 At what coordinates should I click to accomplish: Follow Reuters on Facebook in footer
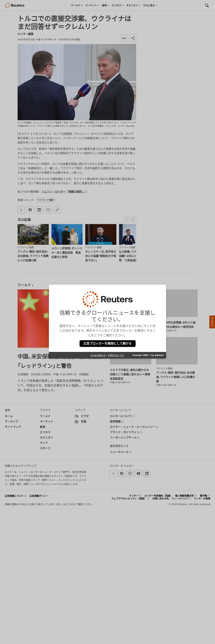(122, 473)
